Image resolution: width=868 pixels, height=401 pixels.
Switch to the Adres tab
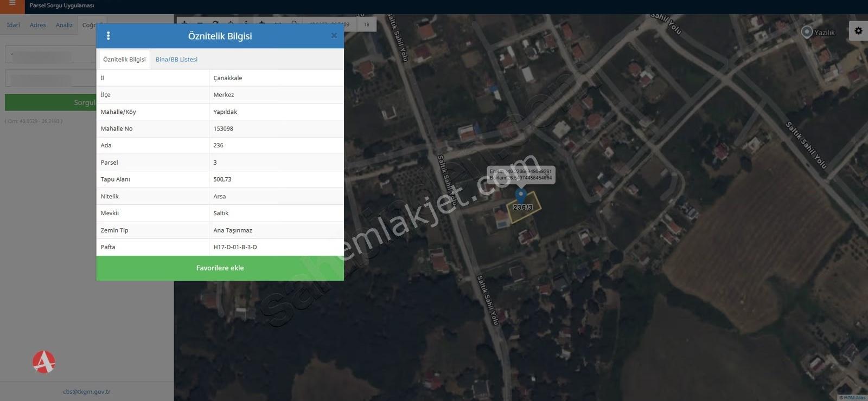click(38, 25)
